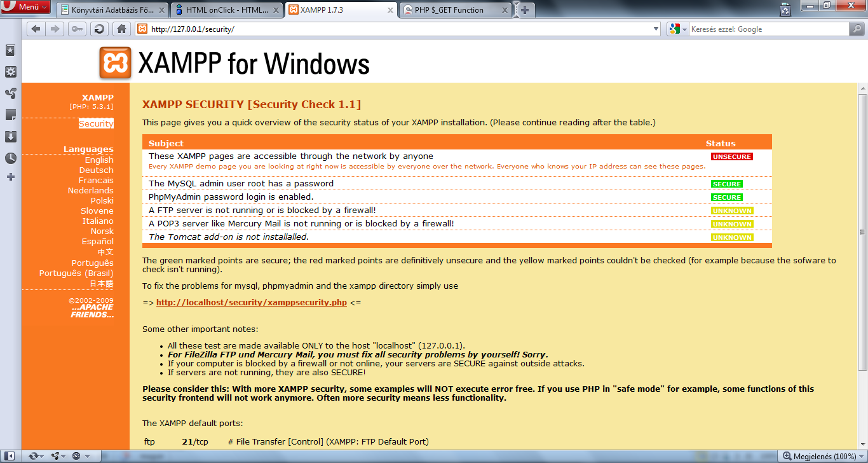Click the Security sidebar link
Viewport: 868px width, 463px height.
tap(96, 123)
